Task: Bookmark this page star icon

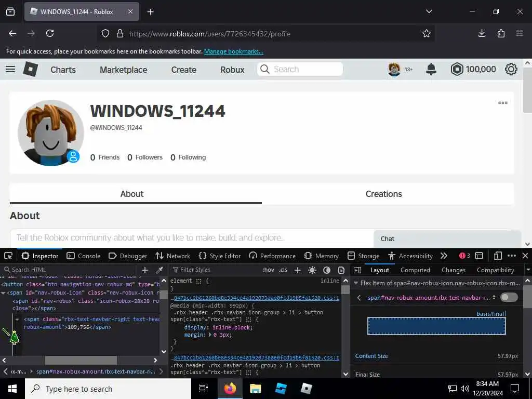Action: 427,34
